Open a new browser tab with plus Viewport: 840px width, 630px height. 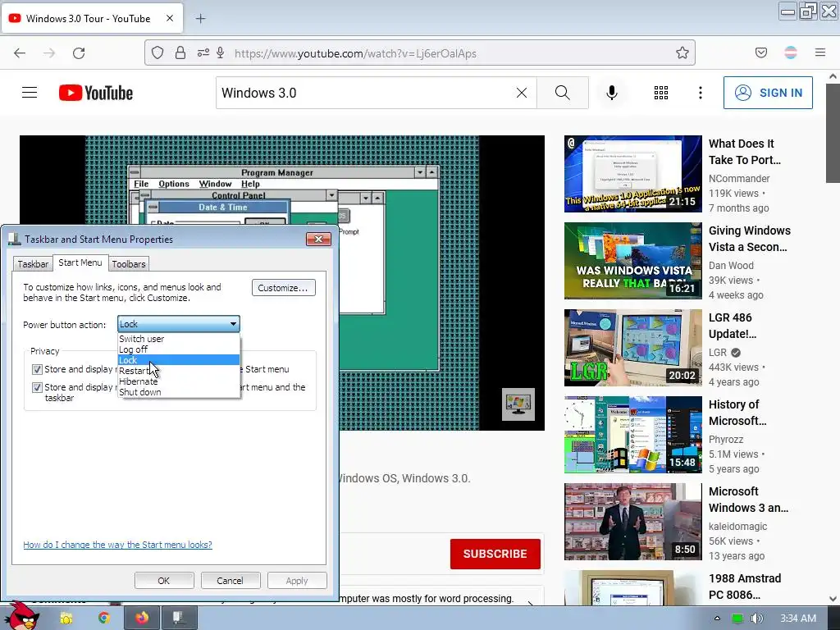200,19
